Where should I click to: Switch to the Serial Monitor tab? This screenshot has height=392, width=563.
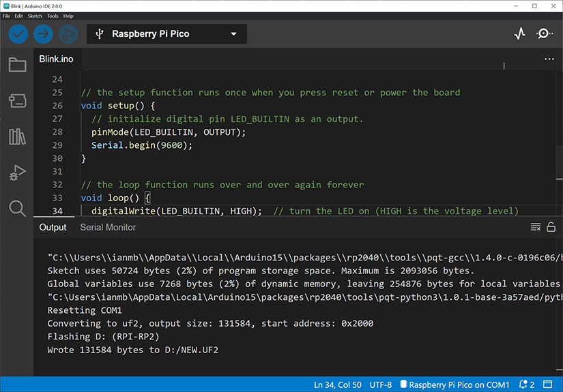(x=108, y=227)
